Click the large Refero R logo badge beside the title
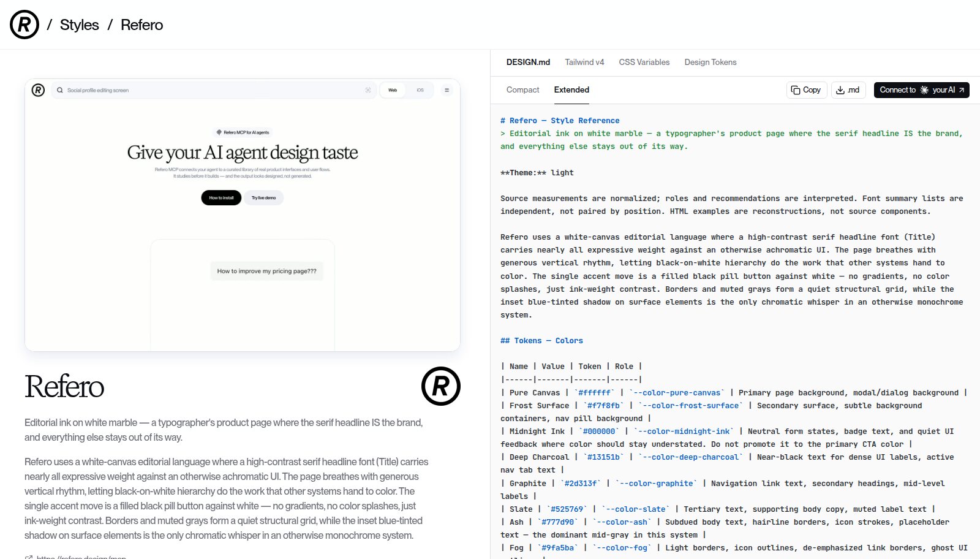 [x=440, y=386]
